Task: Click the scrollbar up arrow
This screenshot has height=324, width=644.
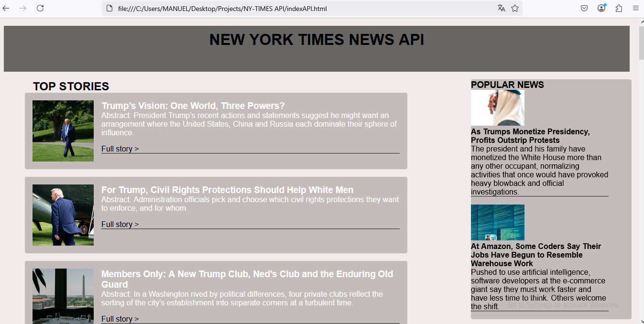Action: tap(641, 22)
